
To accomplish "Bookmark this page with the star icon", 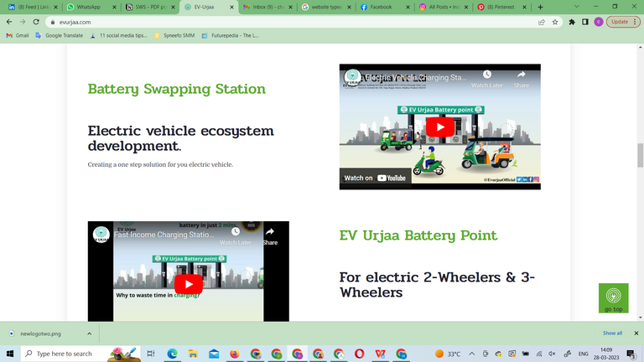I will (x=555, y=22).
